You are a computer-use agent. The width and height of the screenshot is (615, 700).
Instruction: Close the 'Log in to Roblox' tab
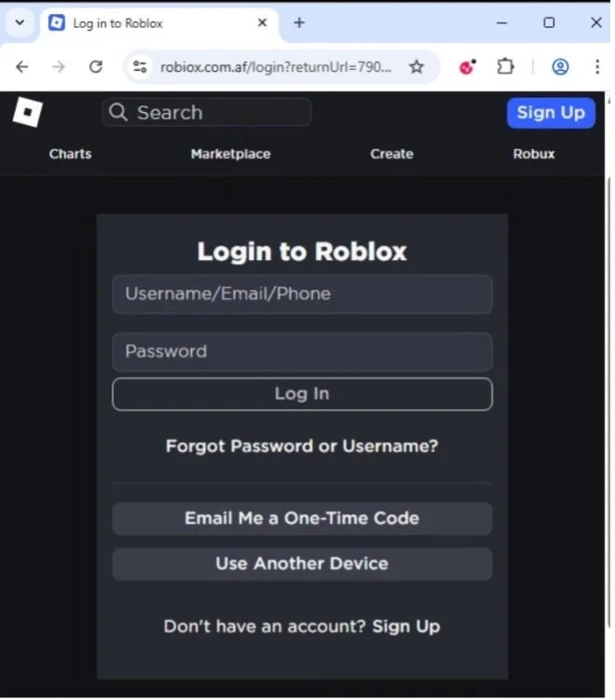[x=263, y=22]
